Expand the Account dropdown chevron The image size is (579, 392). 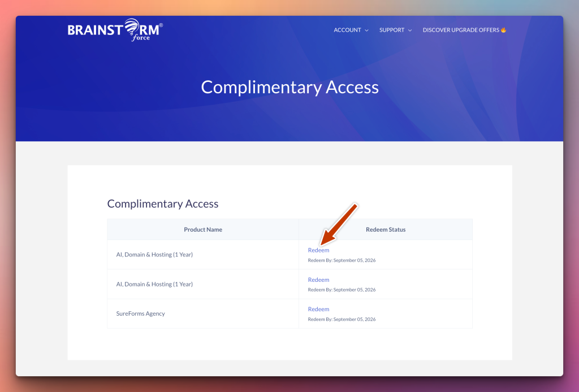[x=366, y=31]
